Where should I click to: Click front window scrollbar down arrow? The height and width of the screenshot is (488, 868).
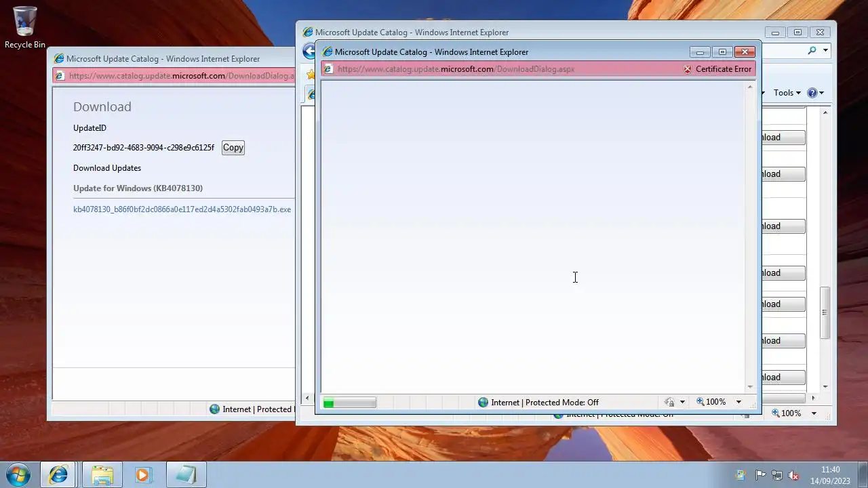[x=750, y=387]
